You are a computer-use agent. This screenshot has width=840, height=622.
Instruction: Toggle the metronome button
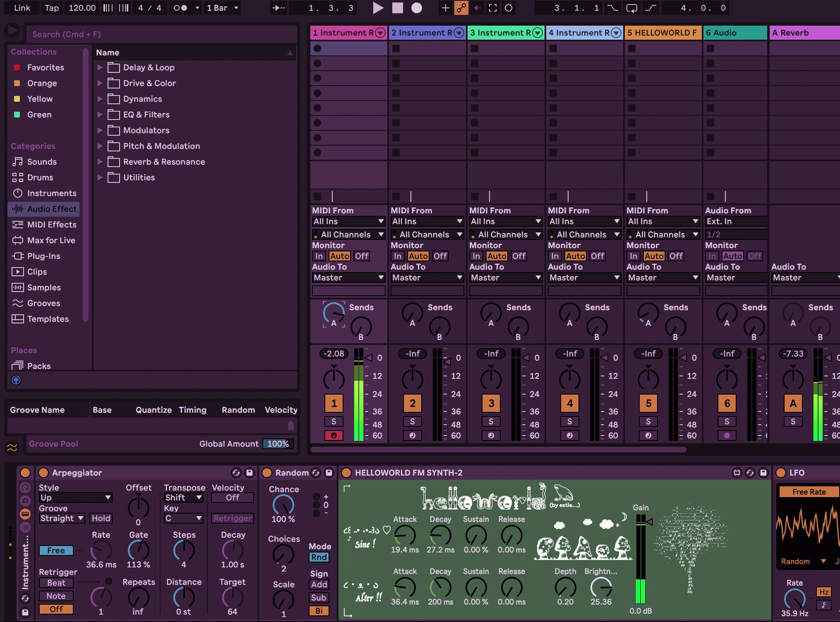180,8
